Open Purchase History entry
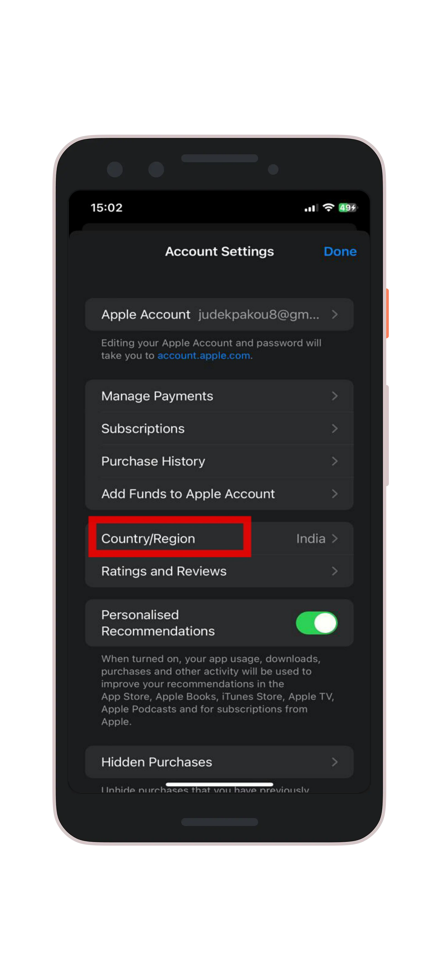 219,462
